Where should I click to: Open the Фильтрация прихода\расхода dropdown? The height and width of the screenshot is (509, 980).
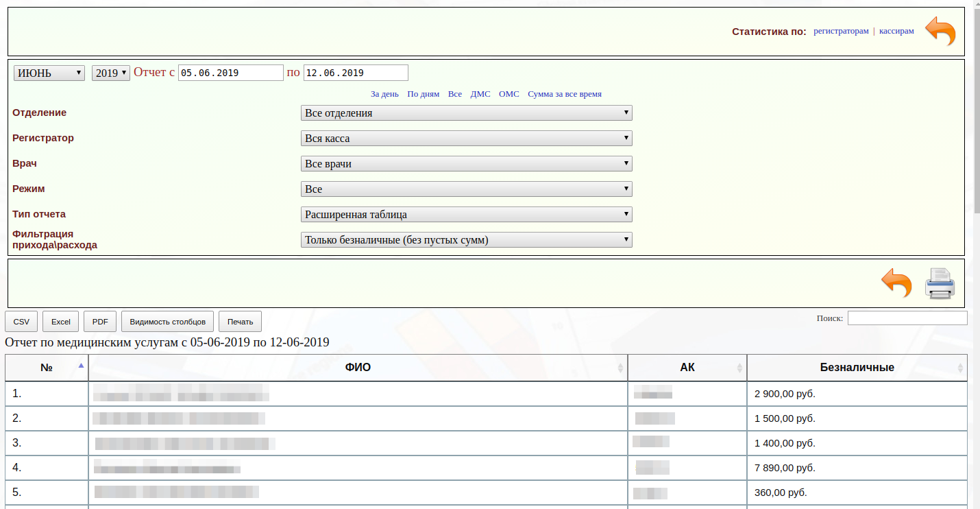(466, 240)
